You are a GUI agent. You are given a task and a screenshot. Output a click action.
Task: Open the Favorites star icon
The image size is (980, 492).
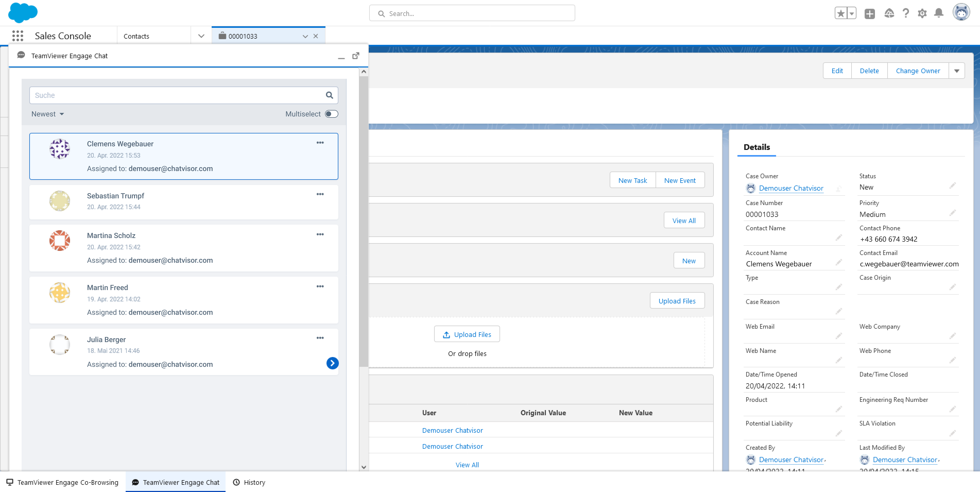(841, 13)
